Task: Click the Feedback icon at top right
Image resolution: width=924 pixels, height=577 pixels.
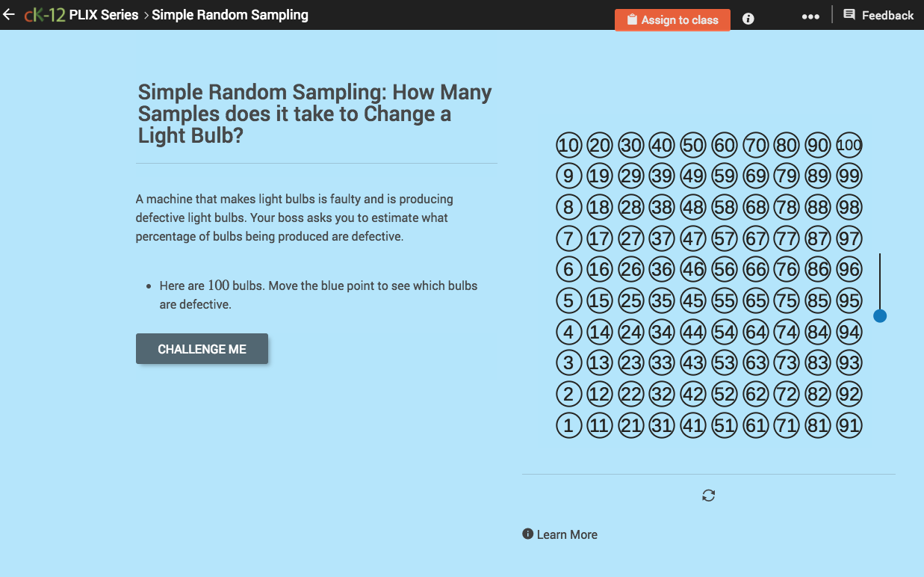Action: [849, 14]
